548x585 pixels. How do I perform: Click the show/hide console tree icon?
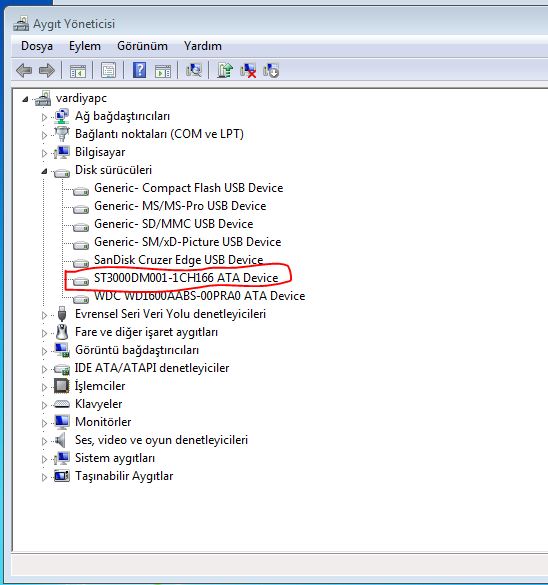pyautogui.click(x=78, y=71)
